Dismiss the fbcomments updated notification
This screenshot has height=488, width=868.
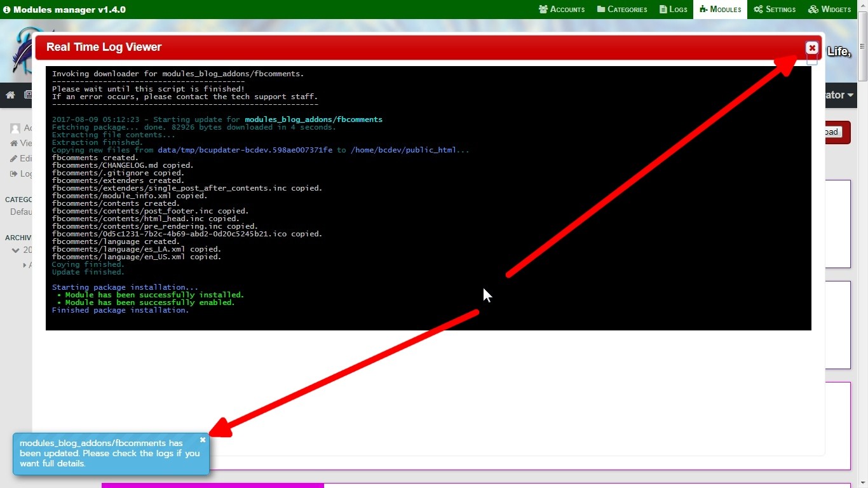pyautogui.click(x=203, y=440)
